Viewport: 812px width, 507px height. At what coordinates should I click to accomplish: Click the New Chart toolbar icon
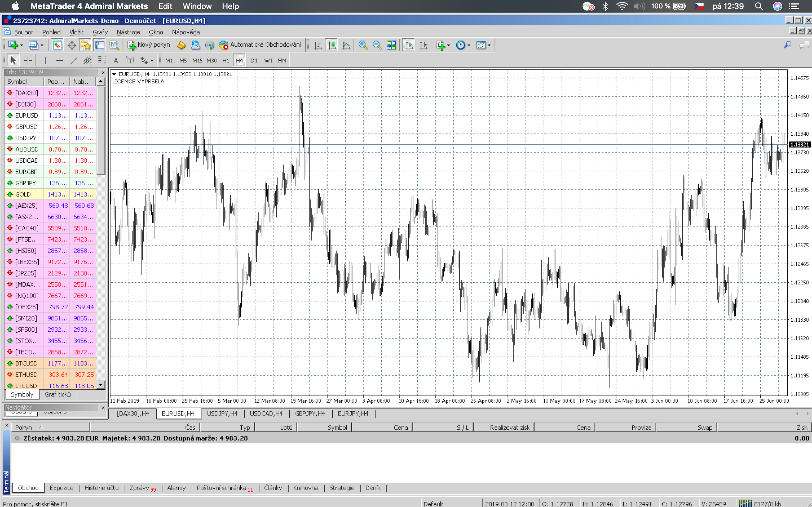coord(13,44)
